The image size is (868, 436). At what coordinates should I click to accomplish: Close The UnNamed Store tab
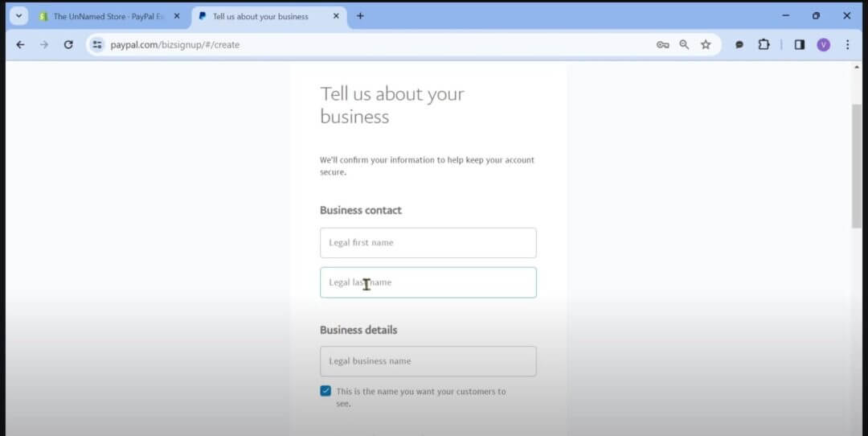pos(177,16)
